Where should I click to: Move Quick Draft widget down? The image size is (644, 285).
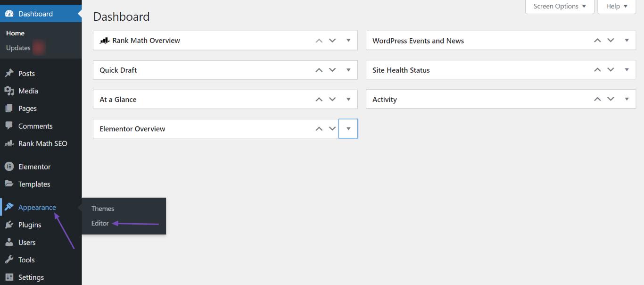(332, 70)
